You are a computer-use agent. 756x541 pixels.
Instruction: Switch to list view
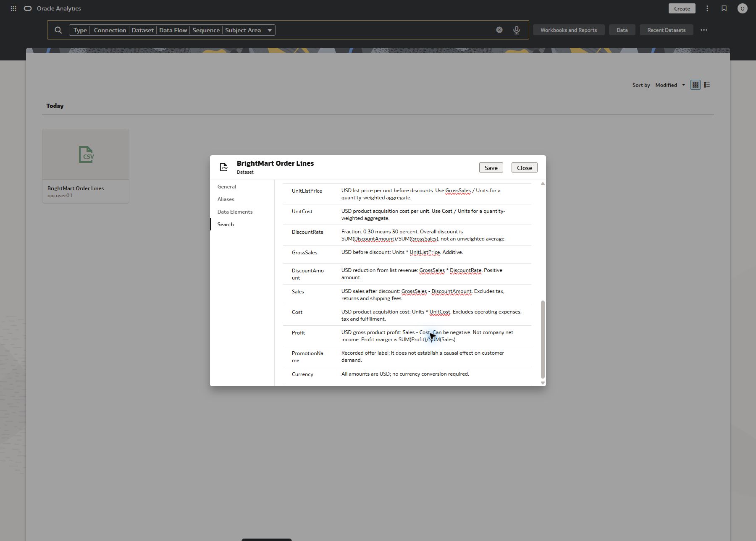tap(707, 85)
